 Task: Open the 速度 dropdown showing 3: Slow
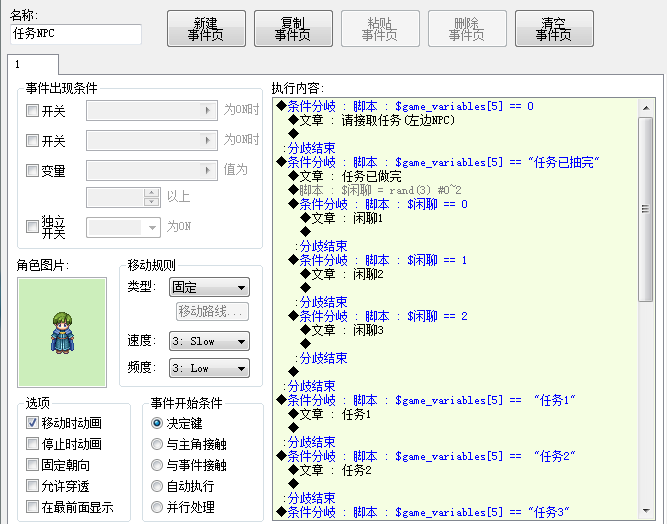[x=209, y=342]
